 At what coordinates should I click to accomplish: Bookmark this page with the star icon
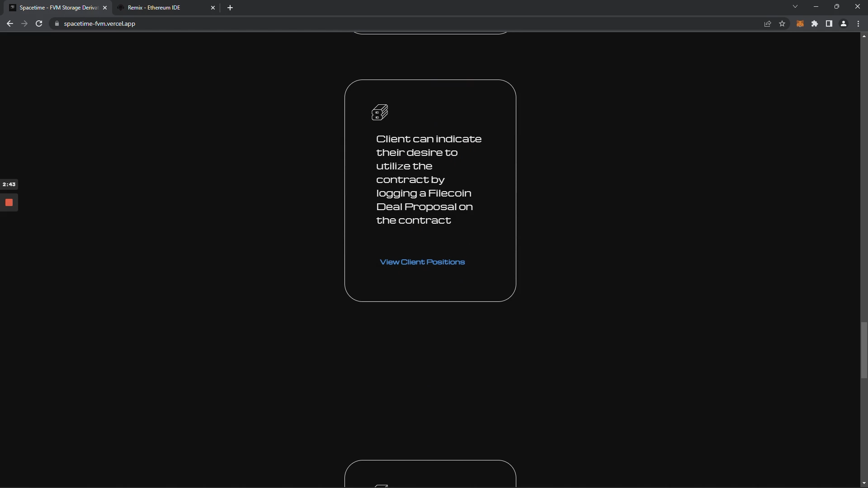click(782, 23)
